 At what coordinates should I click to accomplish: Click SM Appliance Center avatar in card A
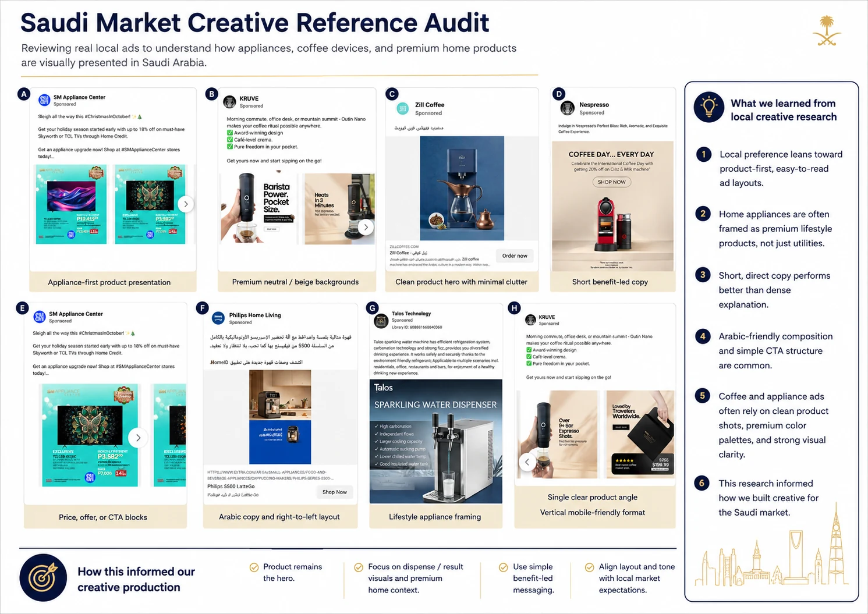[44, 100]
